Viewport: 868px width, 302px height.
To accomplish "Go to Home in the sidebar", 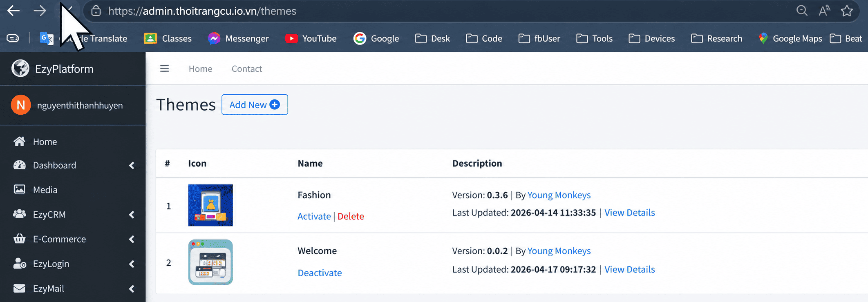I will 73,142.
